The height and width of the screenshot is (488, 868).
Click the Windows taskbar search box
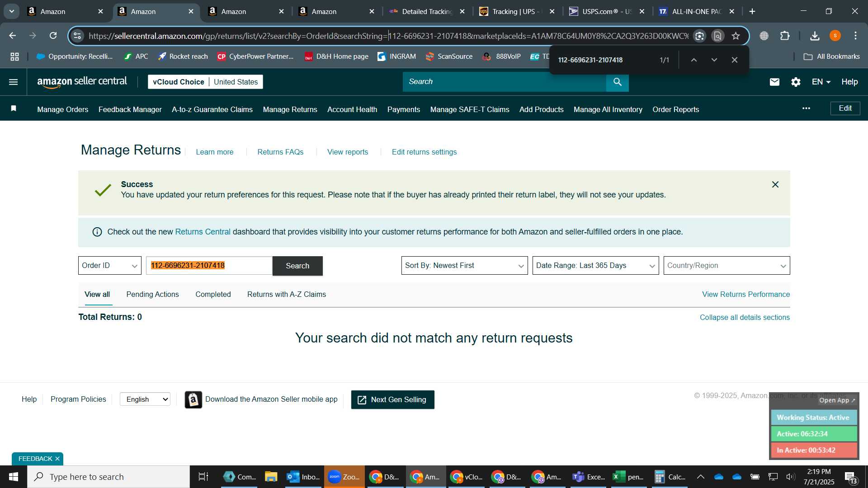[108, 477]
